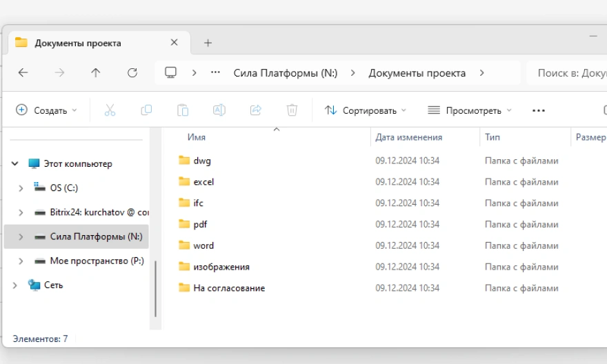Click the excel folder name
The image size is (607, 364).
[x=203, y=182]
